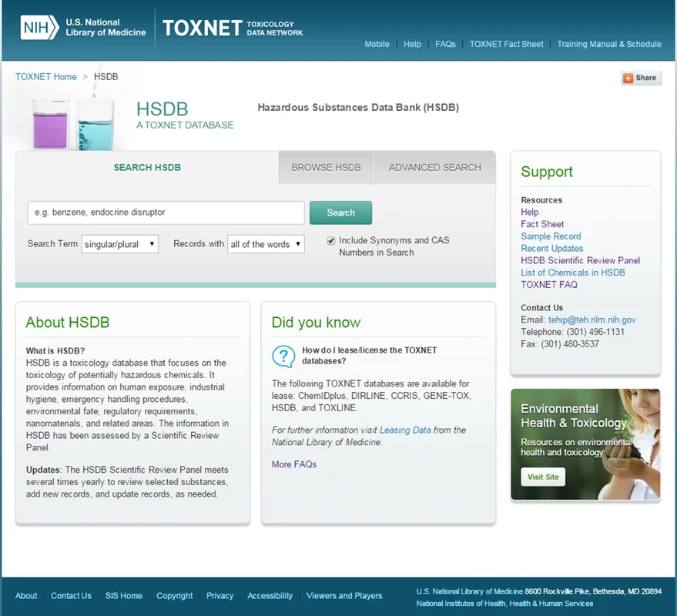Open the Sample Record link
This screenshot has height=616, width=677.
(x=551, y=236)
